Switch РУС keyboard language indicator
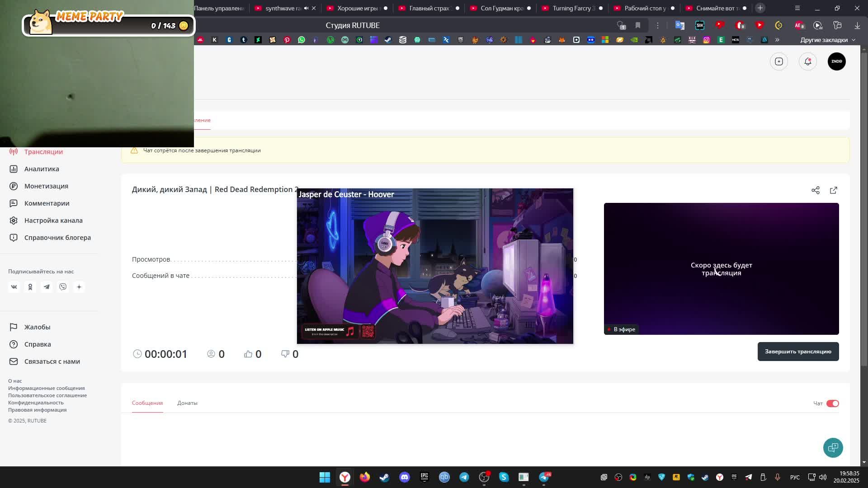The image size is (868, 488). 795,477
